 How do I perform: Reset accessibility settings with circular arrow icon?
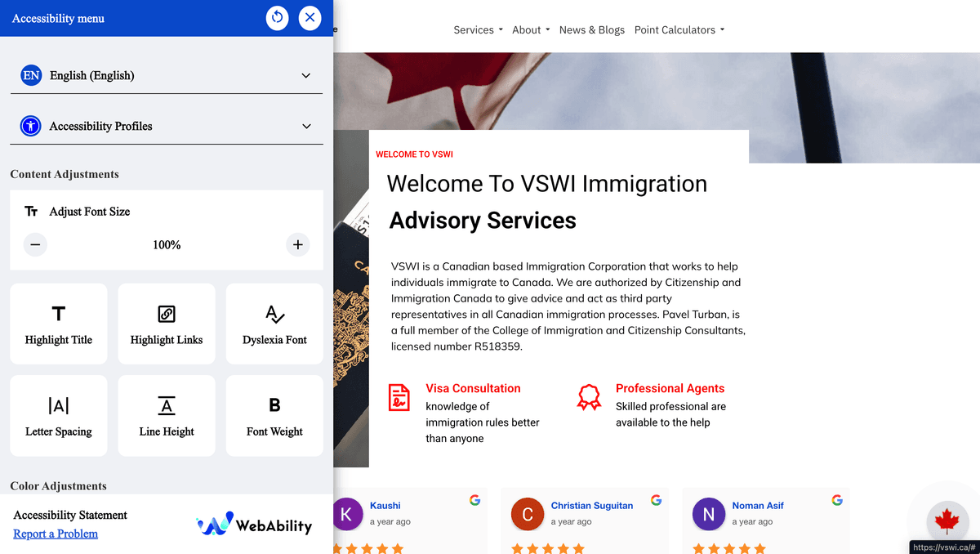pyautogui.click(x=278, y=17)
